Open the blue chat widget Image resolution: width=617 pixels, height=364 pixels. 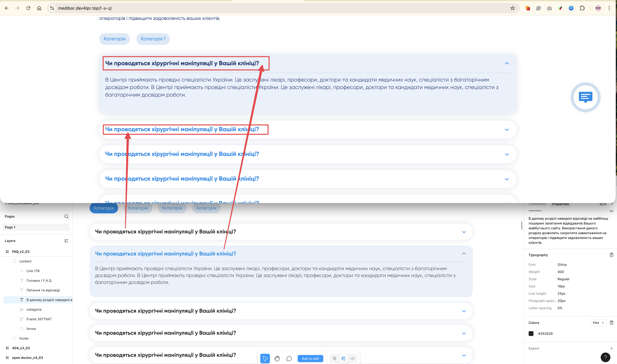pyautogui.click(x=585, y=97)
